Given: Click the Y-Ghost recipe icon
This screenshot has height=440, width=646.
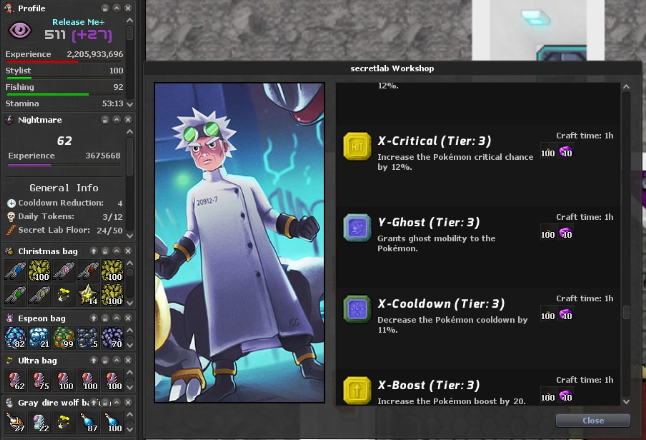Looking at the screenshot, I should click(357, 227).
